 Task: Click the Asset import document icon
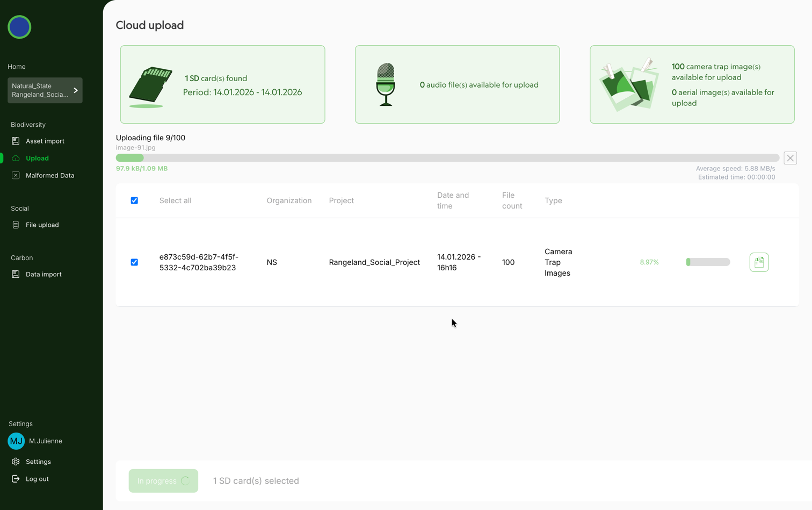tap(16, 141)
